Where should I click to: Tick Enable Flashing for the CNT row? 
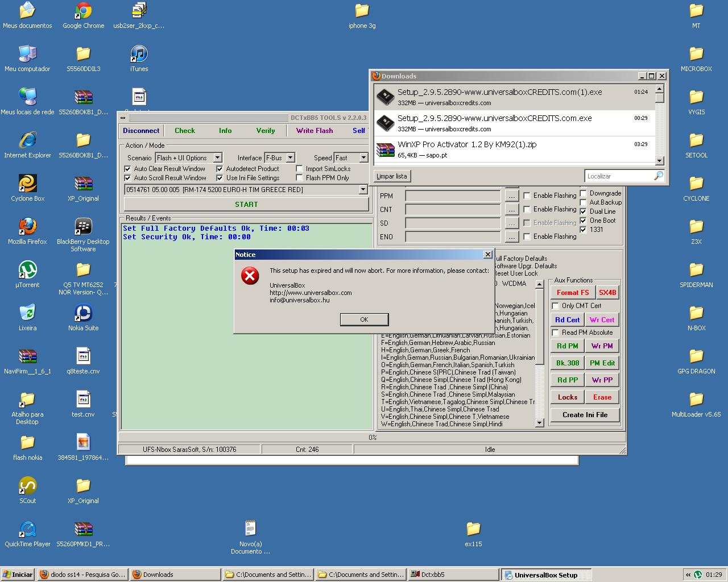pyautogui.click(x=527, y=209)
